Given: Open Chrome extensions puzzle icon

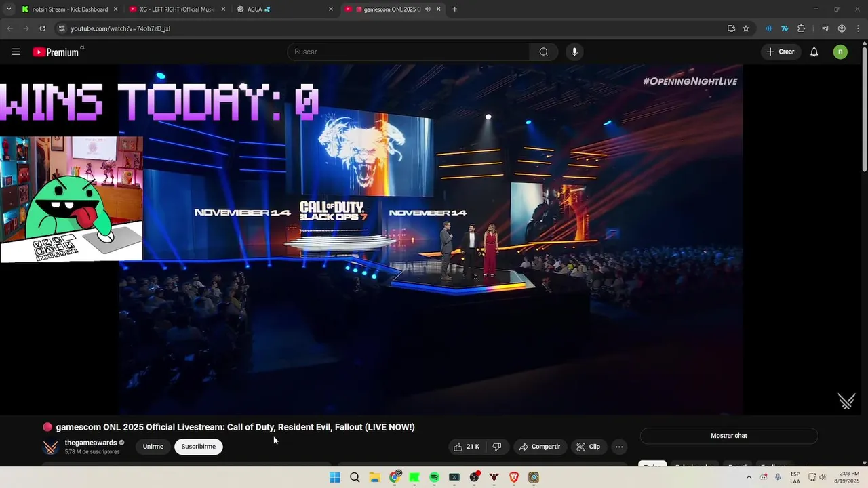Looking at the screenshot, I should point(802,28).
